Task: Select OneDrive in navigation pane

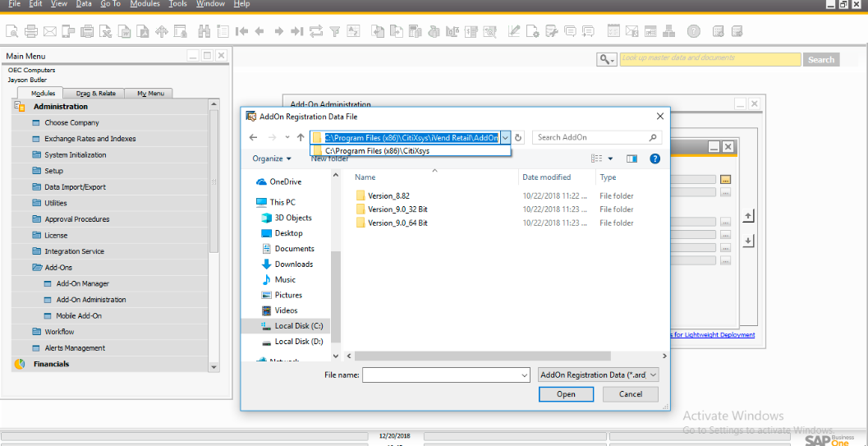Action: coord(285,182)
